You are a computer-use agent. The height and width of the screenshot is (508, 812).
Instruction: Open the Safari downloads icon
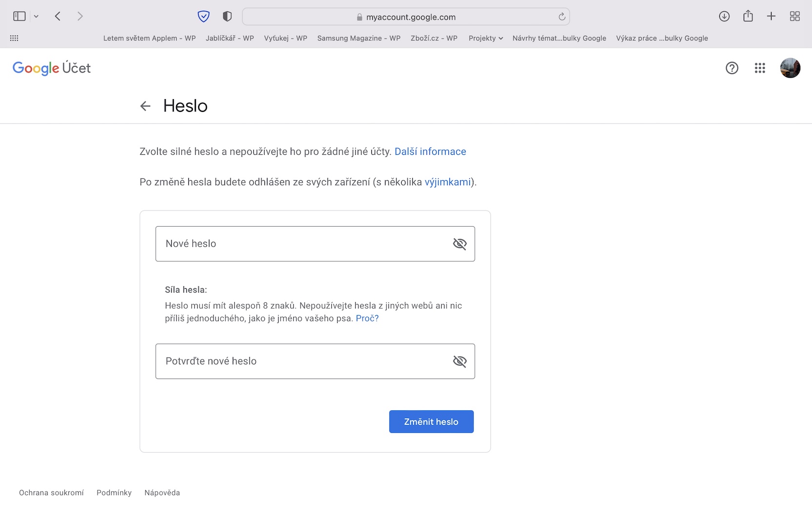pos(724,17)
